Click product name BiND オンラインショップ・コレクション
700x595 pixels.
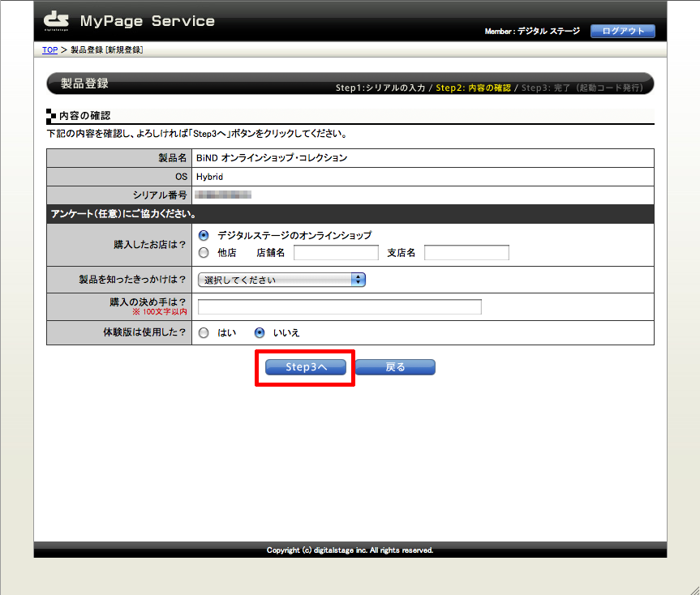click(x=272, y=158)
